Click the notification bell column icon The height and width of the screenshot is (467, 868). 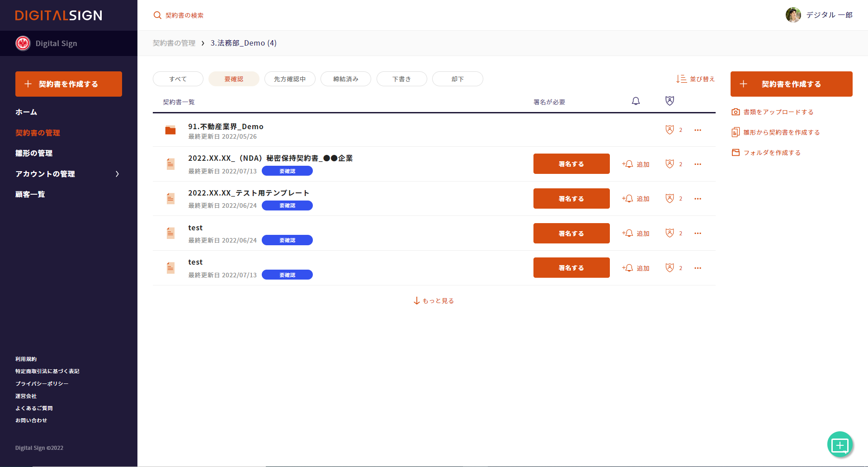coord(636,101)
